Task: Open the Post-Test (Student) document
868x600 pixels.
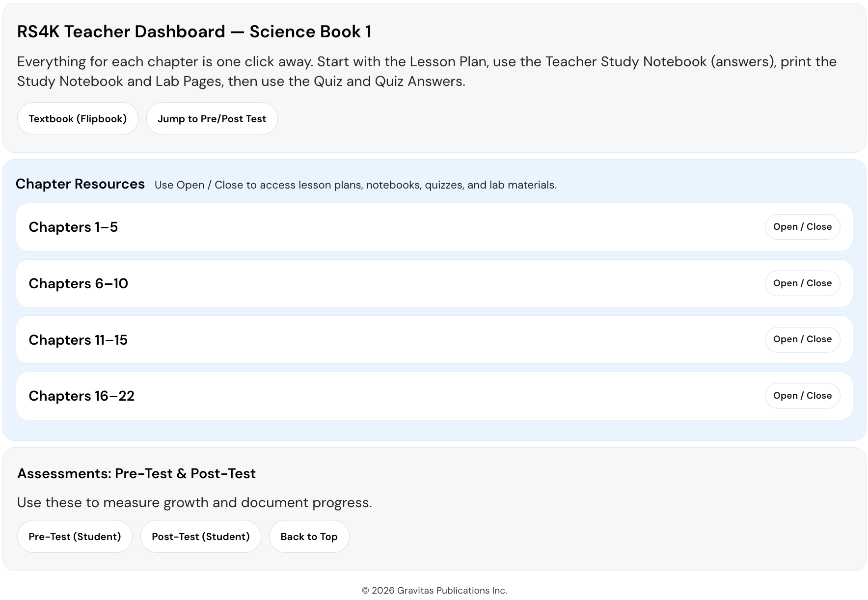Action: tap(200, 536)
